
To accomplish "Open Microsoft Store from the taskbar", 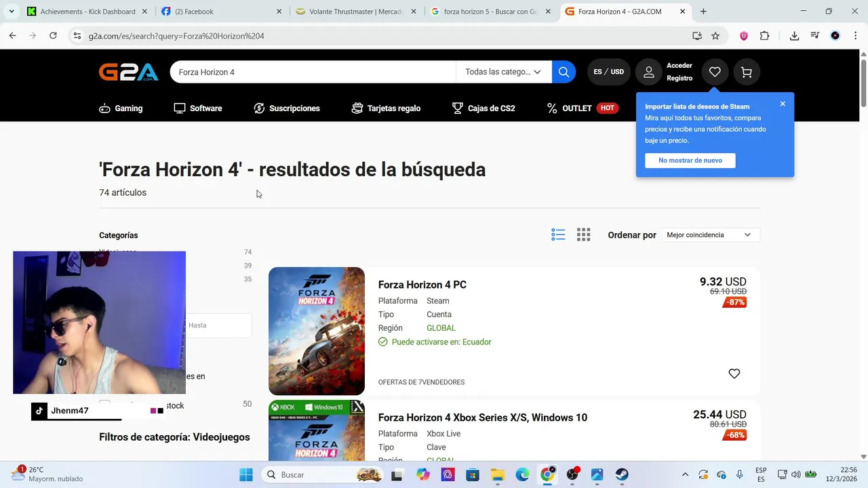I will click(x=473, y=474).
